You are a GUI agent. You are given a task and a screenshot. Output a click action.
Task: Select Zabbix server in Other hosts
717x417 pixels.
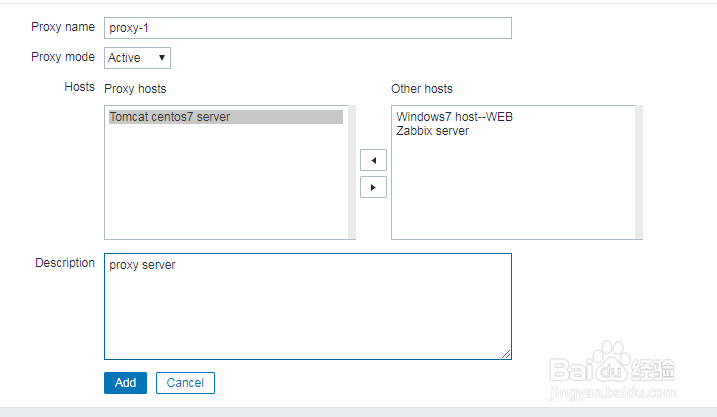coord(432,131)
